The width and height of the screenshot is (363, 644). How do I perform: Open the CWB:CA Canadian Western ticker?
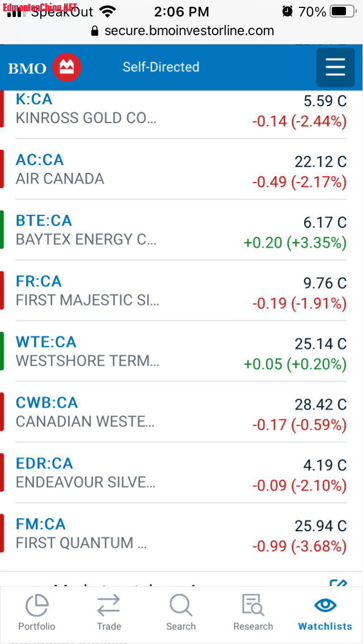(47, 402)
